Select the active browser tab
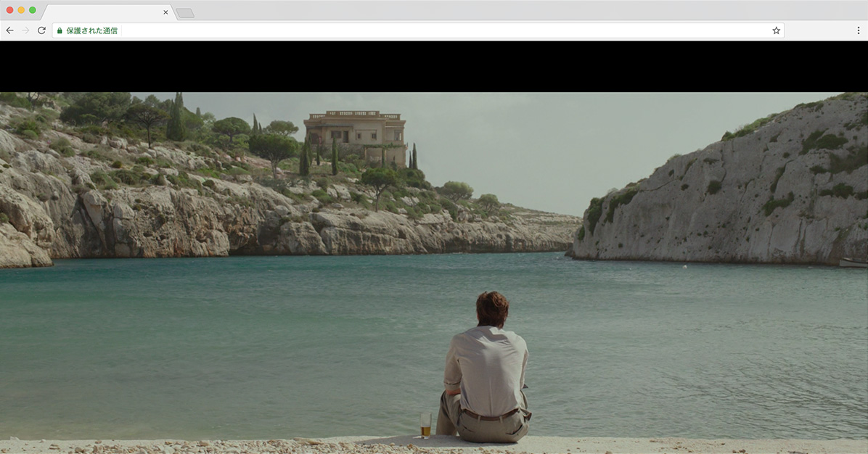This screenshot has height=454, width=868. [108, 12]
